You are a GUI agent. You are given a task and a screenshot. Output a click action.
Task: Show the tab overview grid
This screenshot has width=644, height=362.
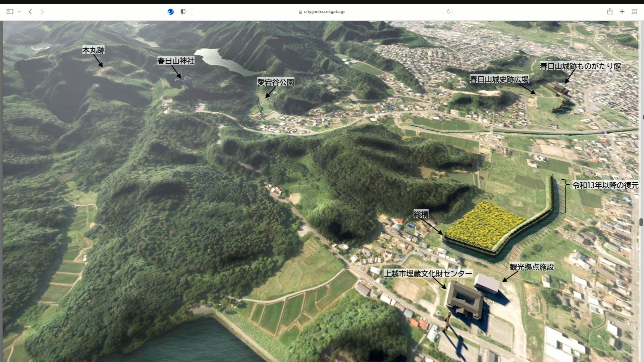634,12
